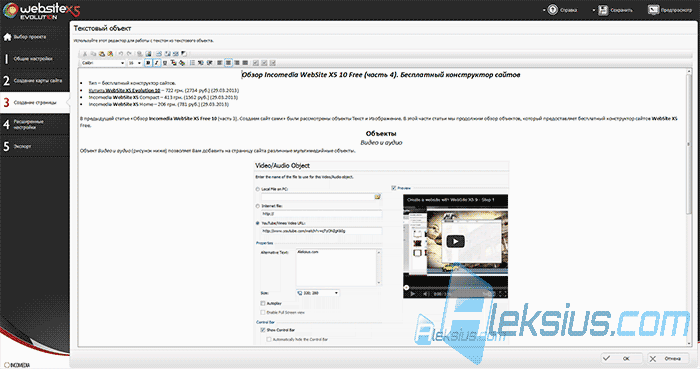Image resolution: width=700 pixels, height=369 pixels.
Task: Click the Incomedia logo at bottom left
Action: point(17,365)
